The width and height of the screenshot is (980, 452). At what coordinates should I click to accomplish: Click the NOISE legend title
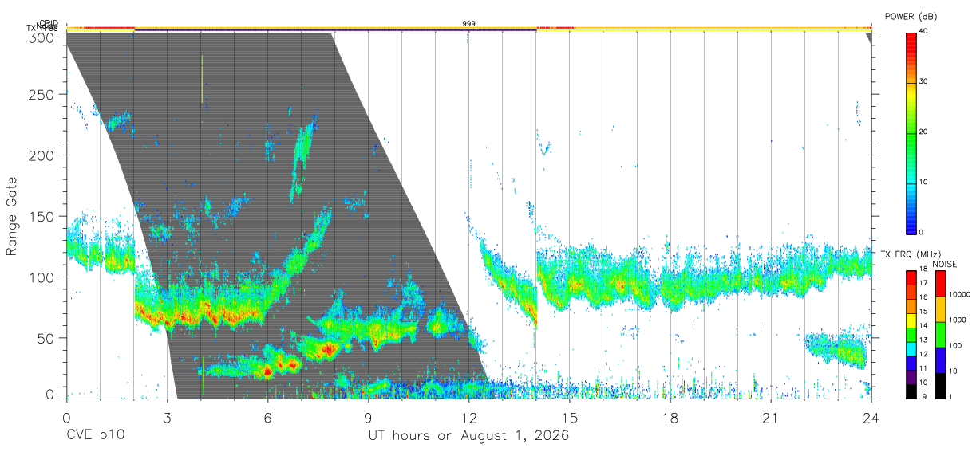[944, 264]
